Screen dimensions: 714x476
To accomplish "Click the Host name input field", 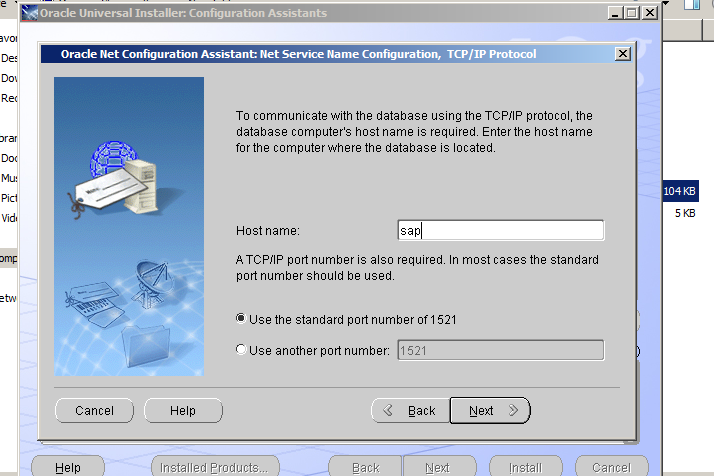I will point(501,230).
